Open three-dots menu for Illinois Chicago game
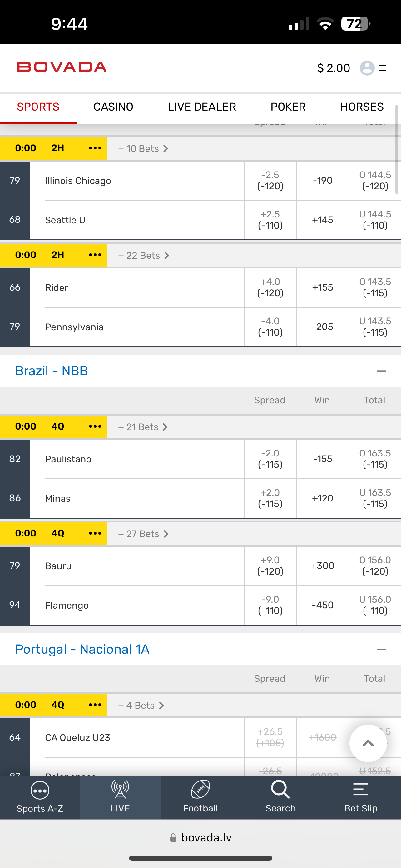The image size is (401, 868). (x=95, y=148)
